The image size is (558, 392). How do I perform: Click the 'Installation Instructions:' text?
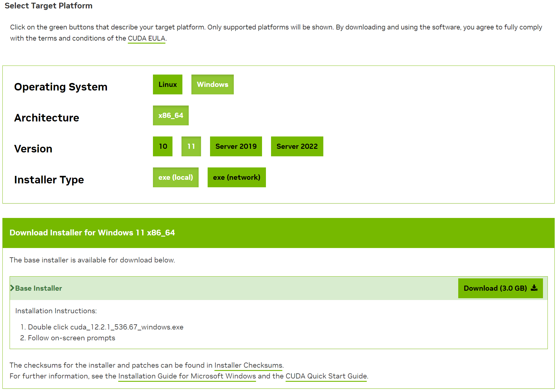(x=56, y=311)
